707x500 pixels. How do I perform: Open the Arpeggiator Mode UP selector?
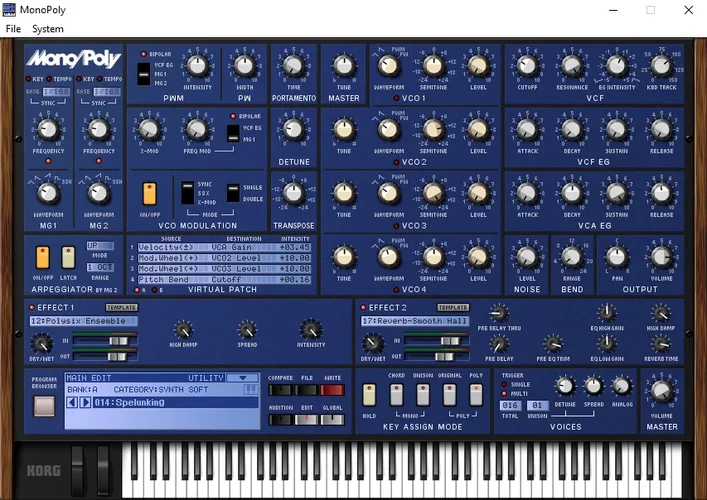tap(100, 246)
